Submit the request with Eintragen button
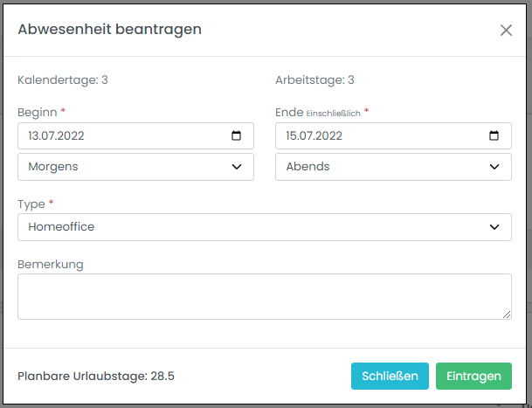 pyautogui.click(x=473, y=376)
